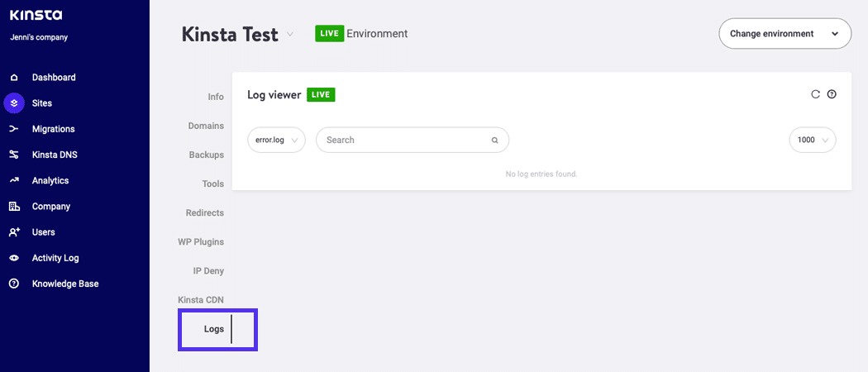This screenshot has width=868, height=372.
Task: Open the Change environment dropdown
Action: click(785, 34)
